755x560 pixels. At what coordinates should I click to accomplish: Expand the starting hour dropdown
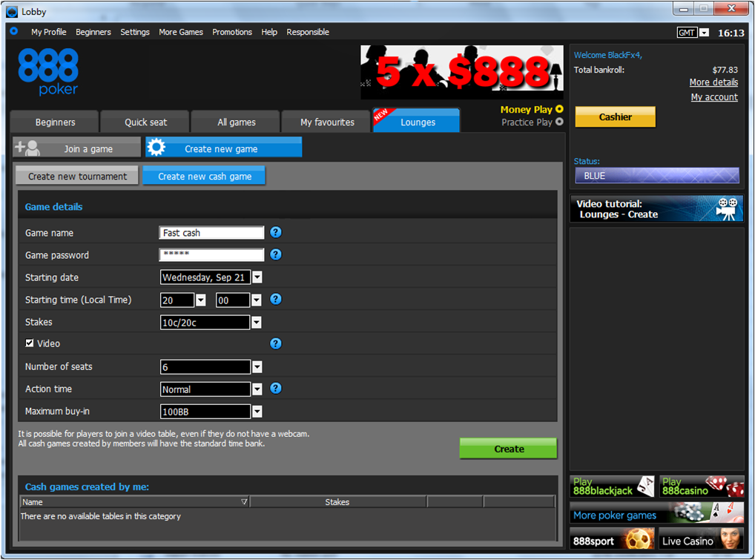201,300
